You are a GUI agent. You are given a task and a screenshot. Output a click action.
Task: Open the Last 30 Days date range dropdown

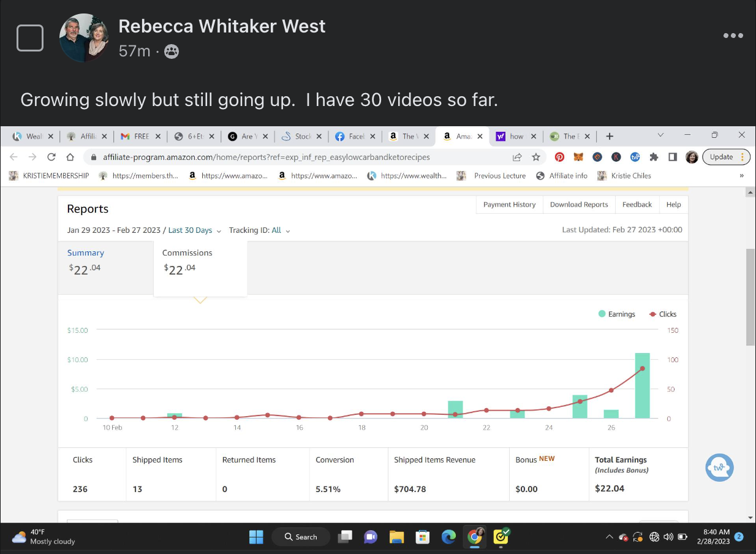(194, 230)
